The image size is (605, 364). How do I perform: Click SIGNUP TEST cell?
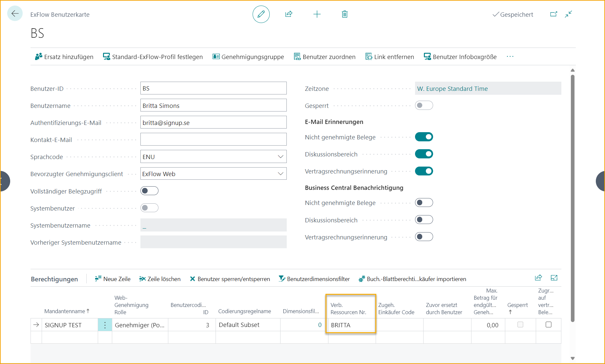(x=70, y=325)
